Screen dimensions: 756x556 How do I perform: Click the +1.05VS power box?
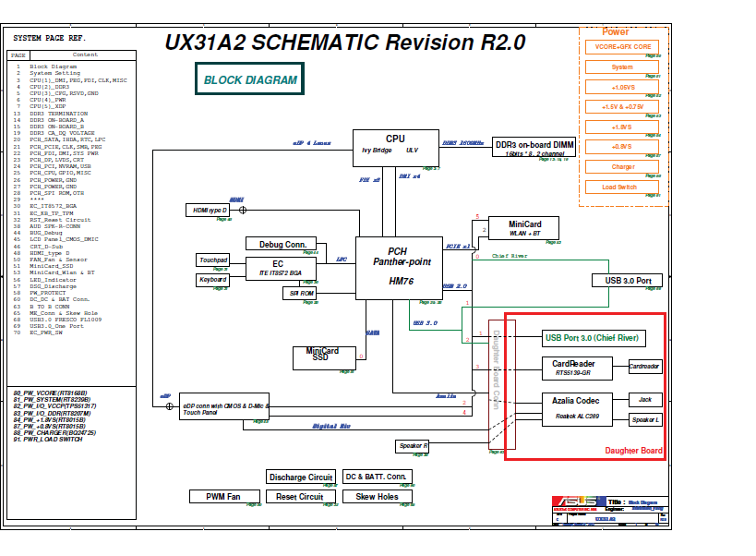622,88
